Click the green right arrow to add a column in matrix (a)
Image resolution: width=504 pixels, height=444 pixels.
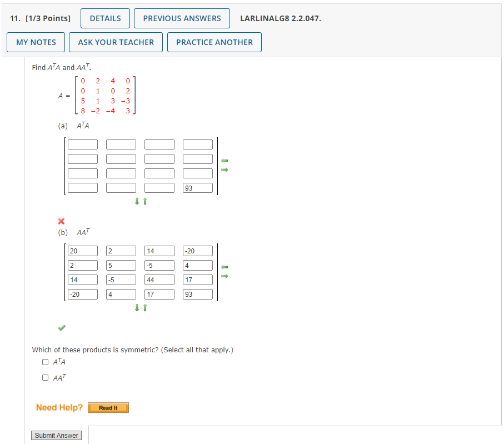225,169
